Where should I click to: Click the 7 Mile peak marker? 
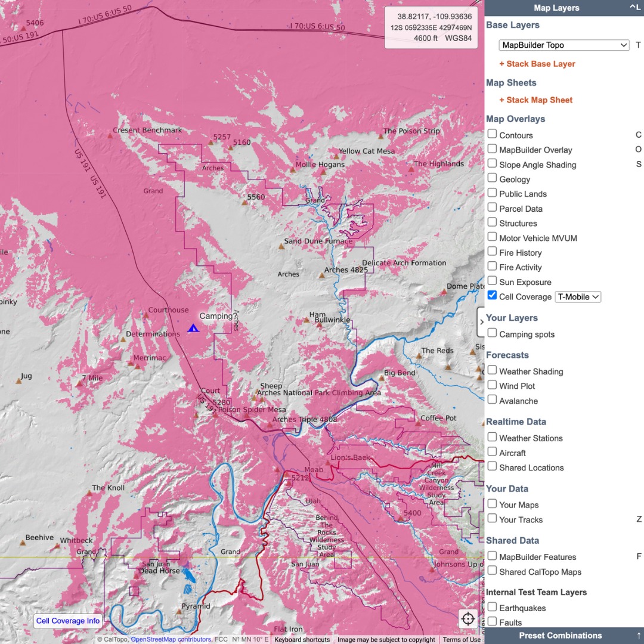[x=79, y=383]
